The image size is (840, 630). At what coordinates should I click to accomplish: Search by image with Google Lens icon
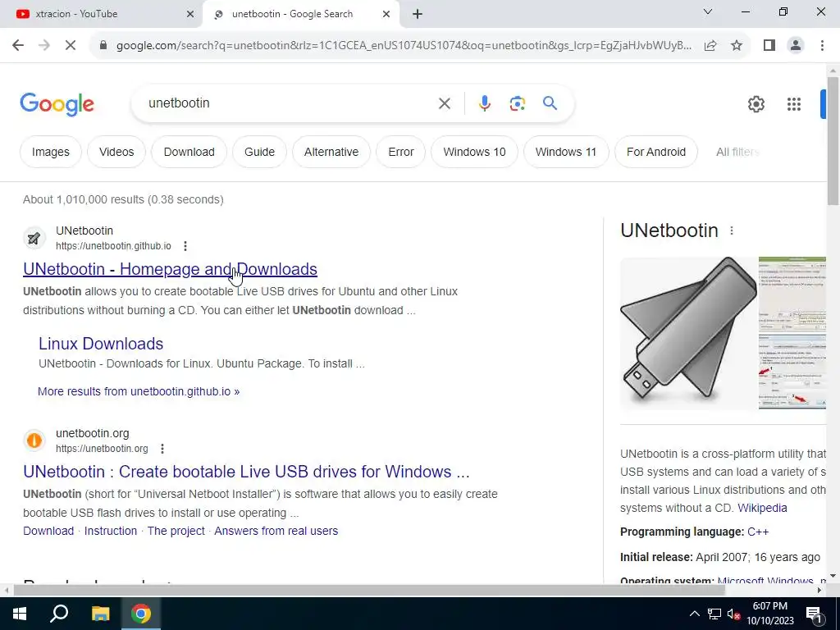pyautogui.click(x=517, y=103)
